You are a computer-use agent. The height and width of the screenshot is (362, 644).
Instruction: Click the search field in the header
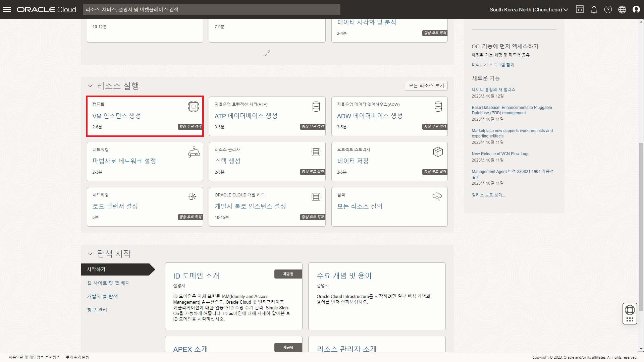pos(211,9)
